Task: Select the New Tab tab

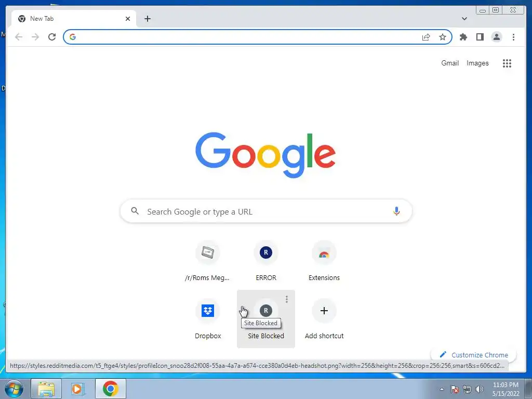Action: point(74,19)
